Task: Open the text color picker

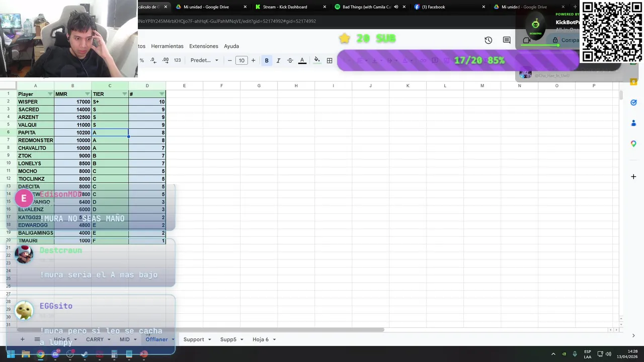Action: click(302, 60)
